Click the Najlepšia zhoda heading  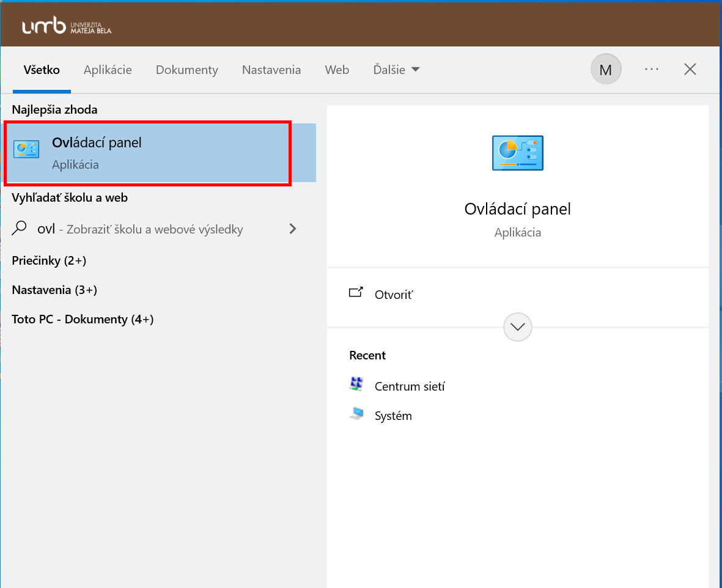pos(55,109)
